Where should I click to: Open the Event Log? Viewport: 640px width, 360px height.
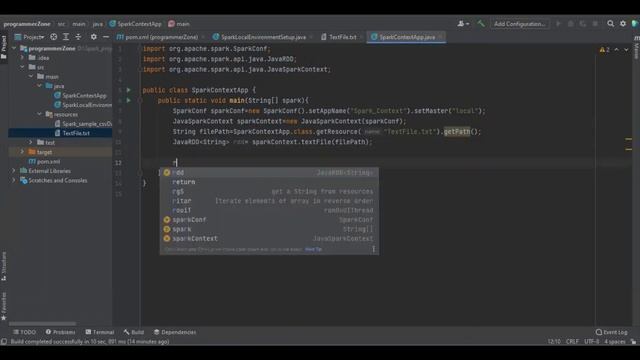tap(611, 332)
